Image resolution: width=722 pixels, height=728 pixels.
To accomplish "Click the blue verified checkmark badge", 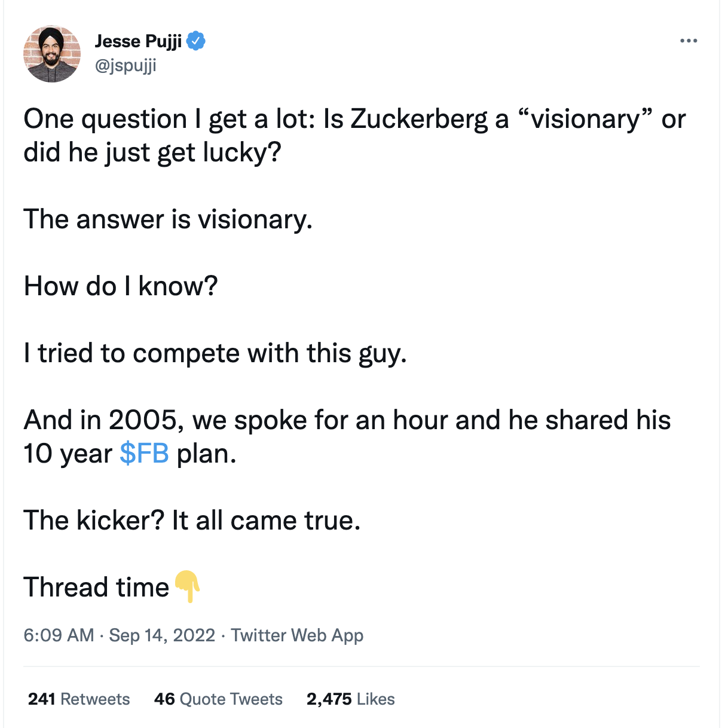I will click(x=196, y=41).
